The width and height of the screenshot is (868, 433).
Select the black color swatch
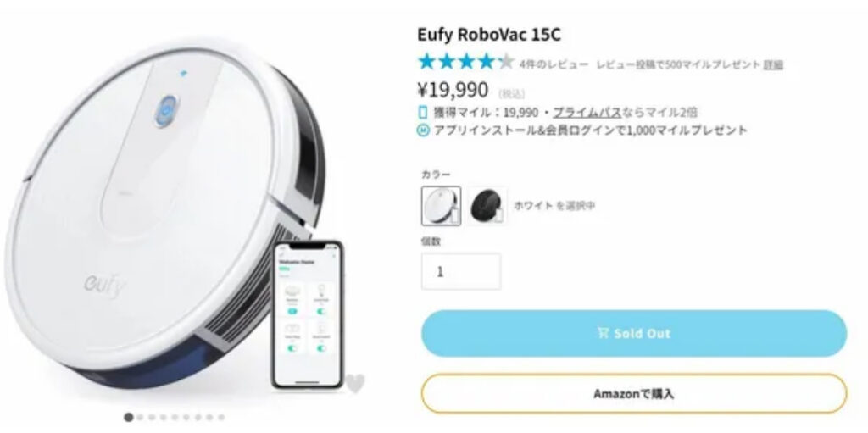(487, 205)
